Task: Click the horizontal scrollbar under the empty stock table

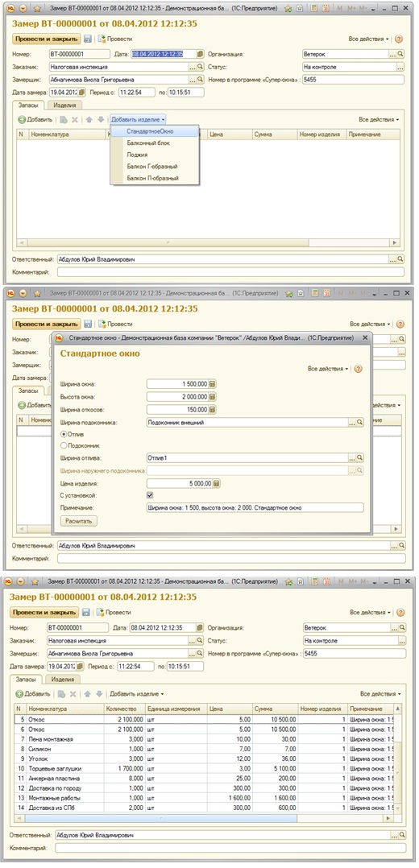Action: (208, 242)
